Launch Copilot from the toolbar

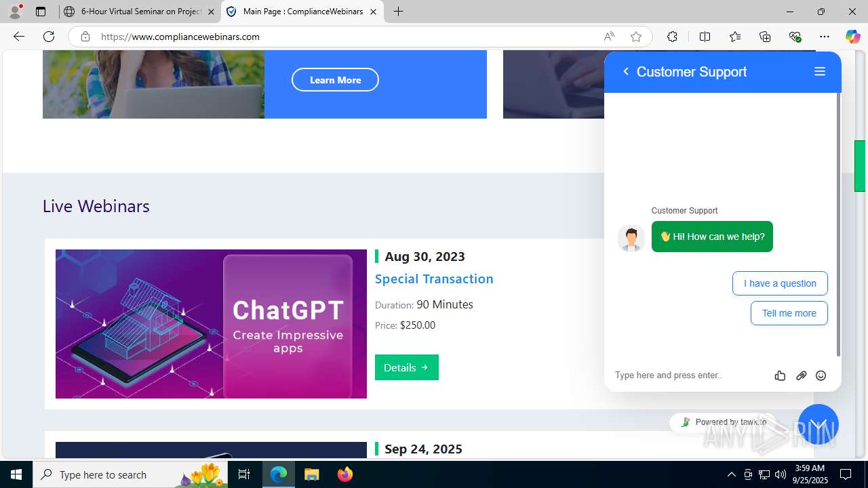tap(852, 37)
